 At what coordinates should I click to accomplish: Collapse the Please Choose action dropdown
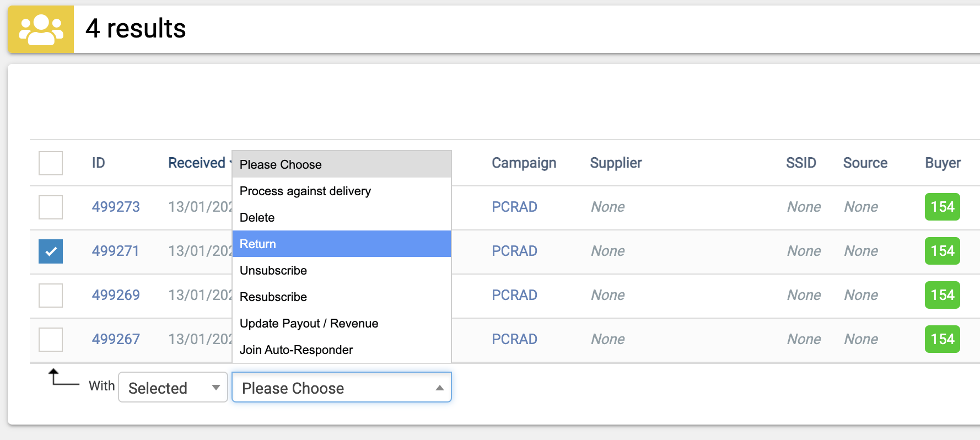[x=342, y=388]
